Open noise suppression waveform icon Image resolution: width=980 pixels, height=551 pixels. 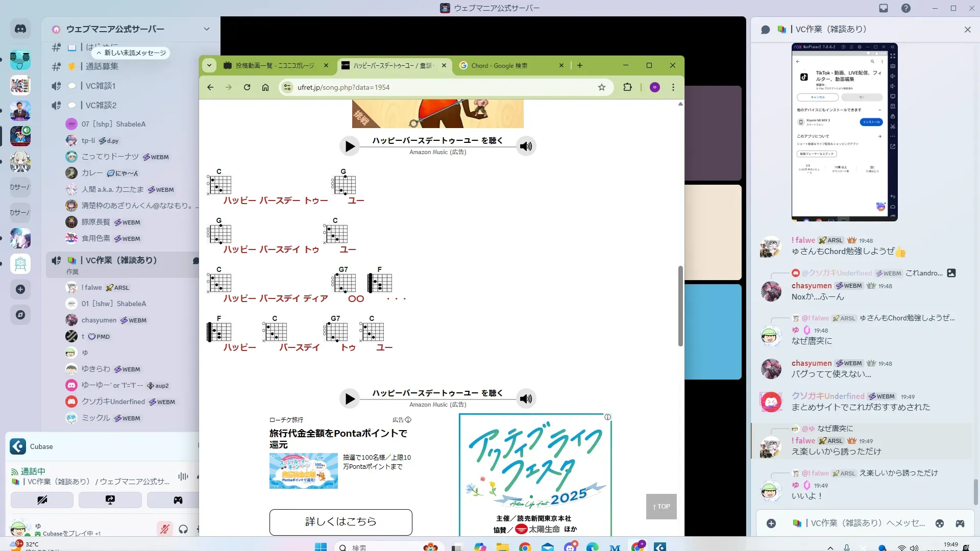tap(183, 476)
